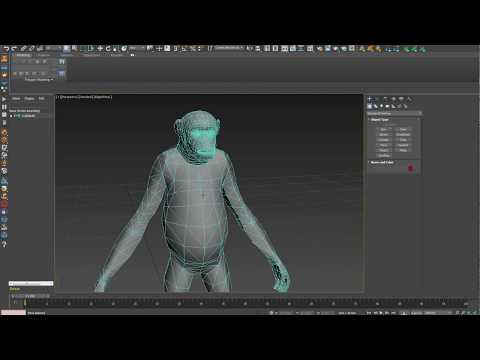Click the Render Production icon
Viewport: 480px width, 360px height.
[335, 49]
